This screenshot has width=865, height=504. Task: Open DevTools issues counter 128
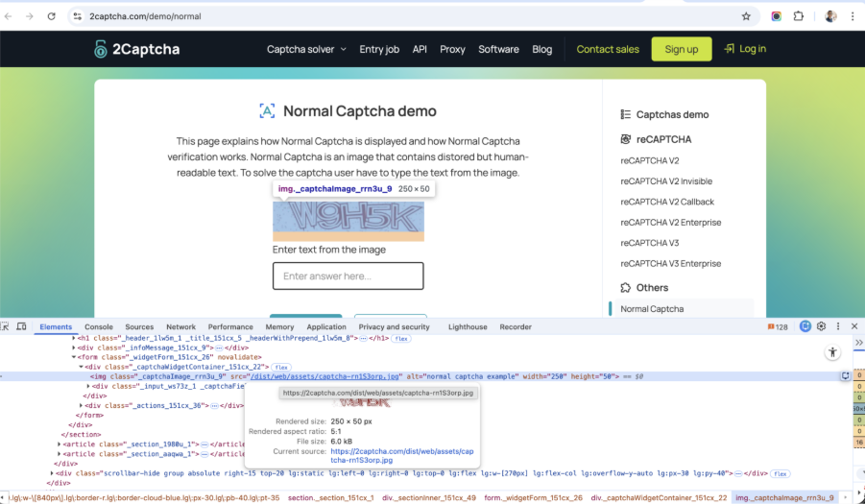(778, 327)
